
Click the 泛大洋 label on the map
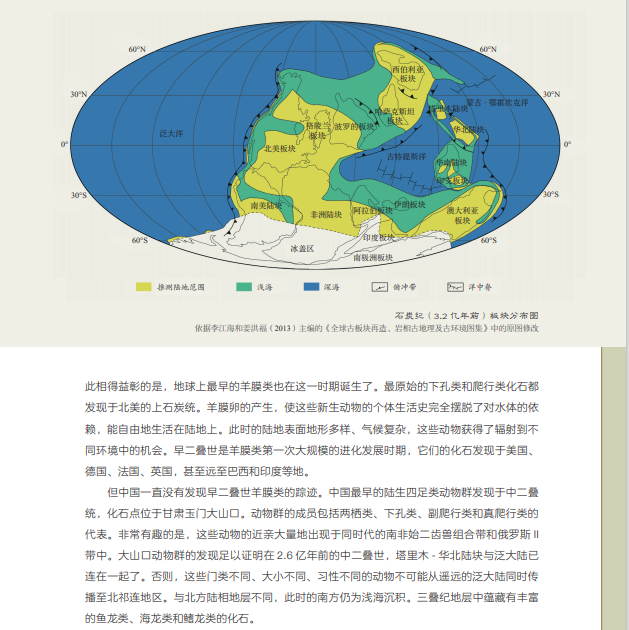[x=171, y=133]
